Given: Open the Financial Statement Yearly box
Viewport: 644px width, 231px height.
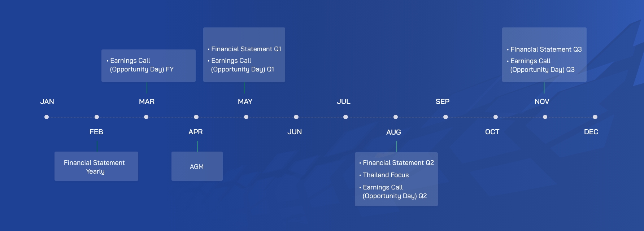Looking at the screenshot, I should [96, 166].
